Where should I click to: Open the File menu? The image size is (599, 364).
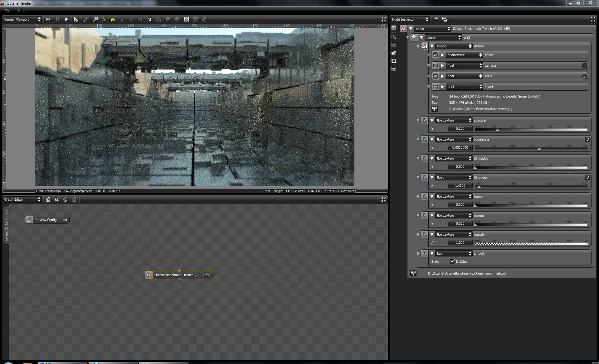[7, 11]
